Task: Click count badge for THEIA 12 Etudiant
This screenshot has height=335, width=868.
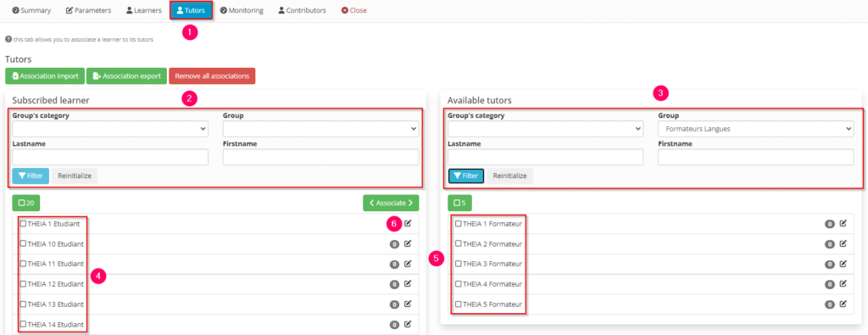Action: tap(394, 285)
